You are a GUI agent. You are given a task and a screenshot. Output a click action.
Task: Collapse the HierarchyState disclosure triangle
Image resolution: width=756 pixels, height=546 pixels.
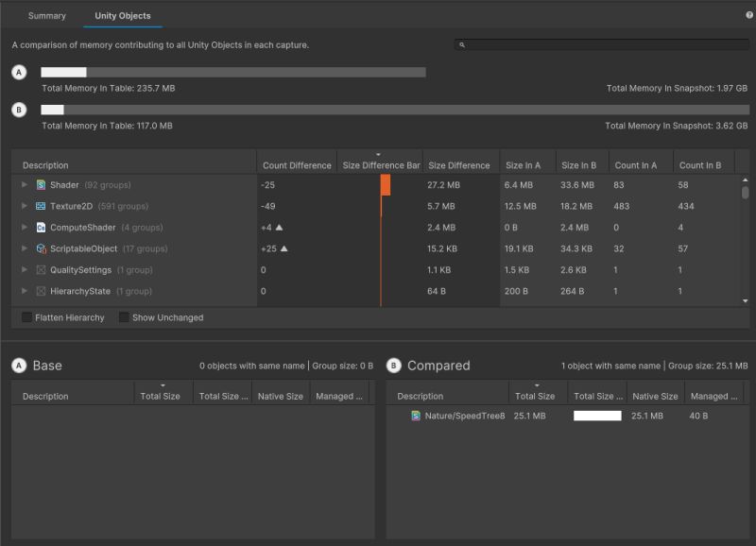[24, 291]
